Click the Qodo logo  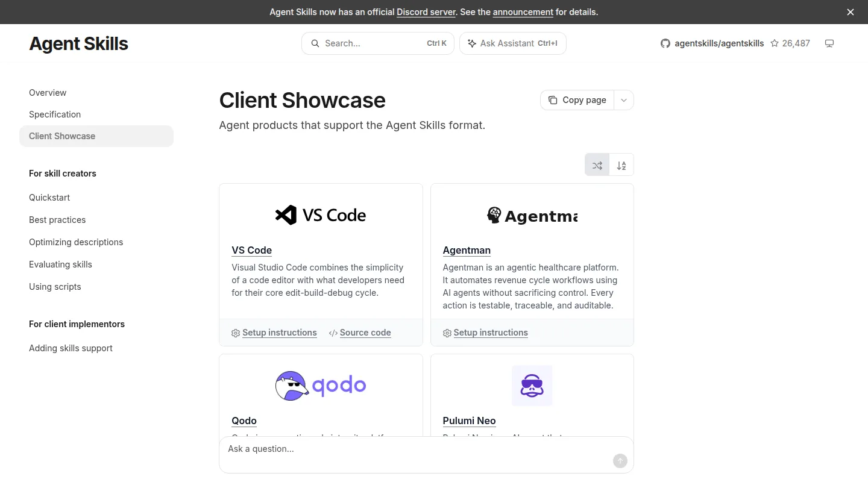[321, 386]
